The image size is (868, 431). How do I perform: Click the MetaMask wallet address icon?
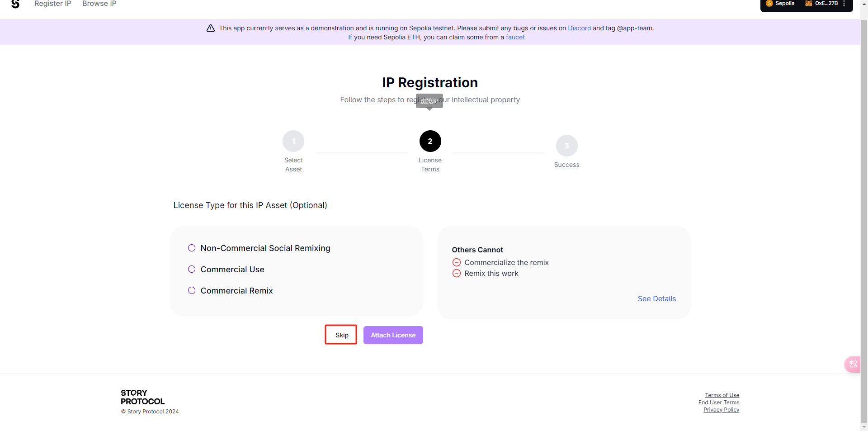pyautogui.click(x=809, y=3)
